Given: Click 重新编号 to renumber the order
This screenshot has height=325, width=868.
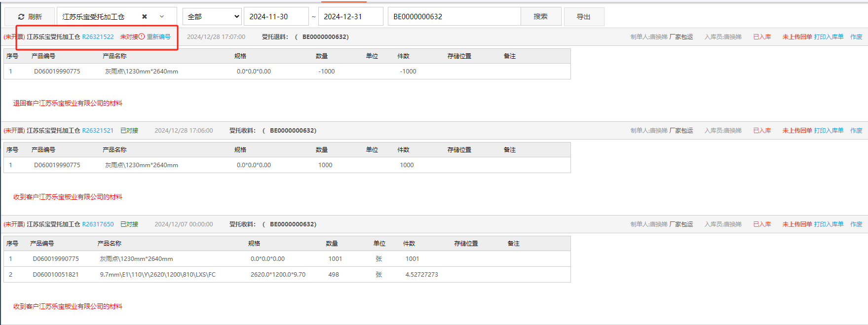Looking at the screenshot, I should point(158,37).
